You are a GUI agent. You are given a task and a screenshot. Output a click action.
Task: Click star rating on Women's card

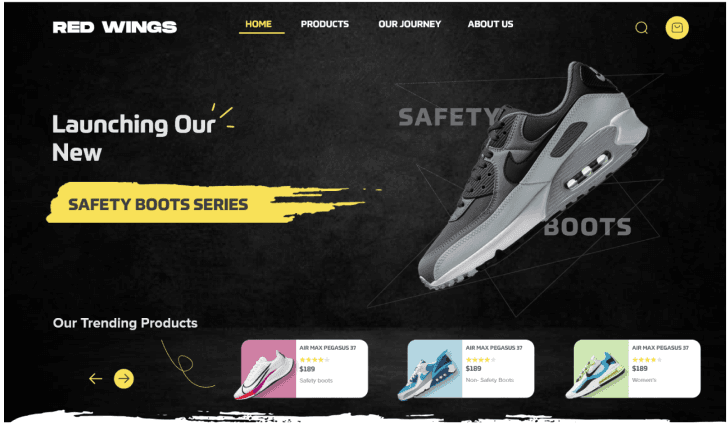pos(647,359)
